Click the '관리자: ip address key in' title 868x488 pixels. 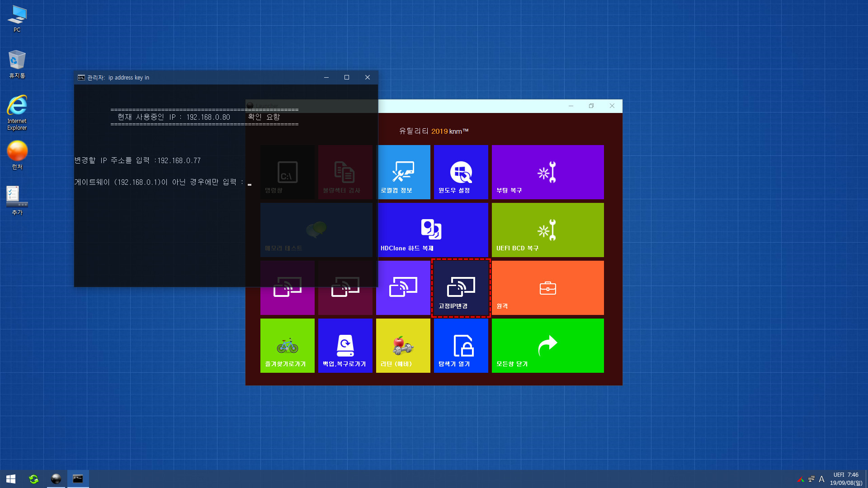tap(118, 78)
